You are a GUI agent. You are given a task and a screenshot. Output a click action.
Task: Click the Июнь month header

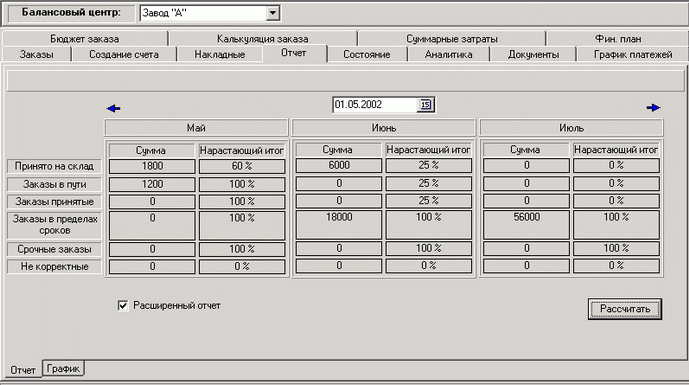384,128
